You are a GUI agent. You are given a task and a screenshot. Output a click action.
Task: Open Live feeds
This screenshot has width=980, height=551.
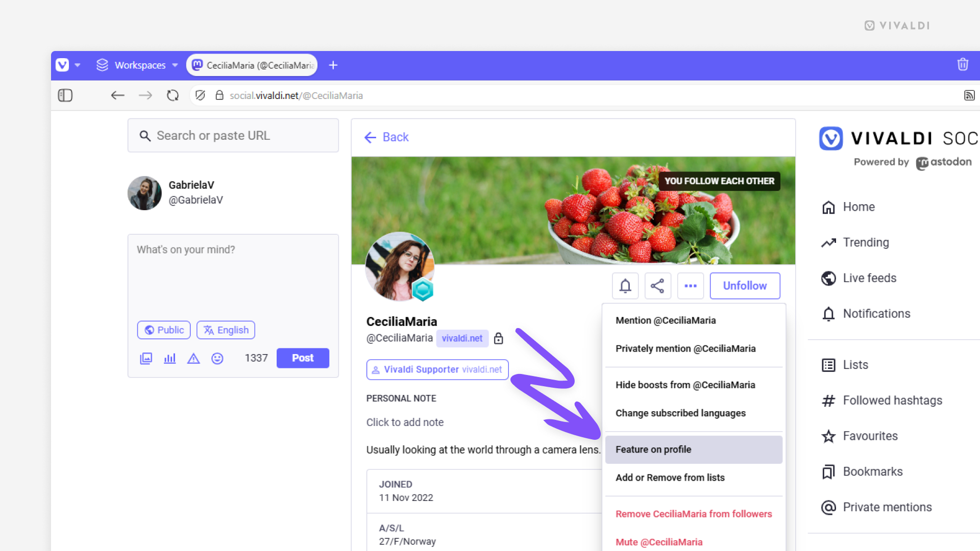click(859, 278)
